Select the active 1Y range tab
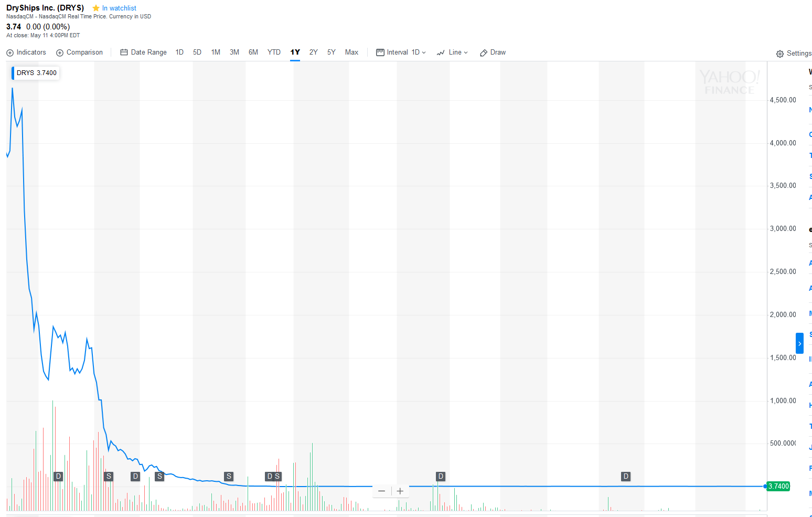This screenshot has width=812, height=517. (x=295, y=52)
